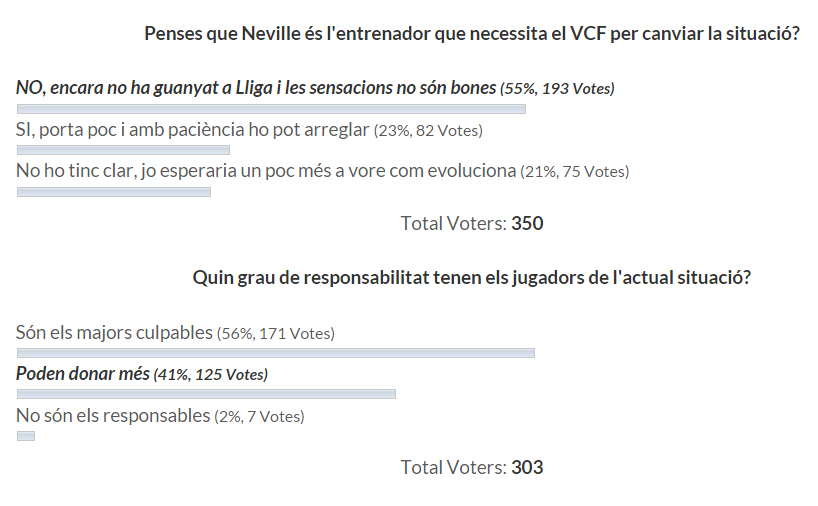Click '(55%, 193 Votes)' vote count
The height and width of the screenshot is (506, 818).
click(557, 89)
